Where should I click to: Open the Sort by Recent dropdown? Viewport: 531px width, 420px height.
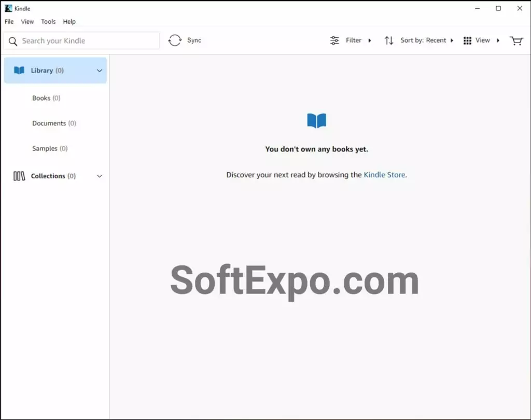[427, 40]
